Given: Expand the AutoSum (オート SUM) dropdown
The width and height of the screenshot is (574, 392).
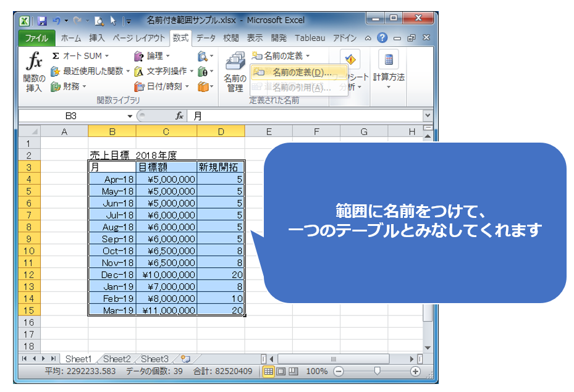Looking at the screenshot, I should click(x=107, y=56).
